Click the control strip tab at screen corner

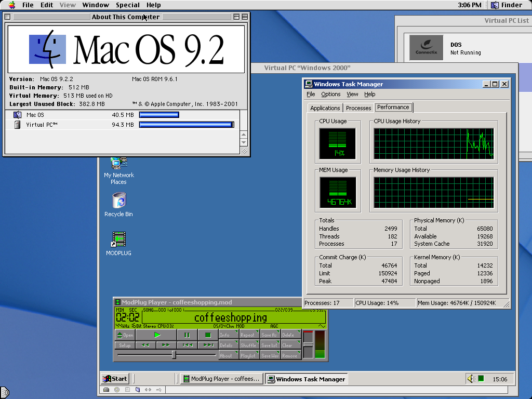pyautogui.click(x=4, y=393)
